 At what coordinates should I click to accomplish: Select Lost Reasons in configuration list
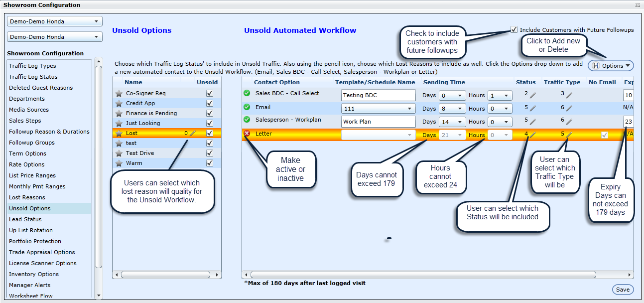point(27,197)
